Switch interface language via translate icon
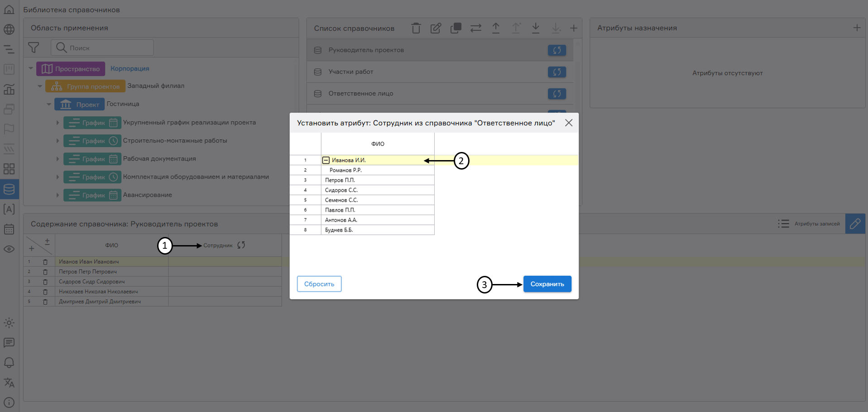Screen dimensions: 868x412 [9, 383]
